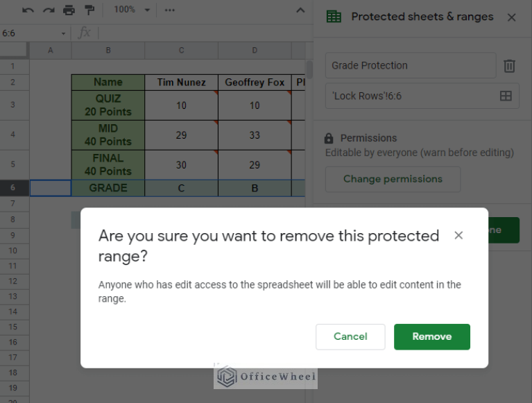
Task: Select the Paint format tool
Action: [x=89, y=10]
